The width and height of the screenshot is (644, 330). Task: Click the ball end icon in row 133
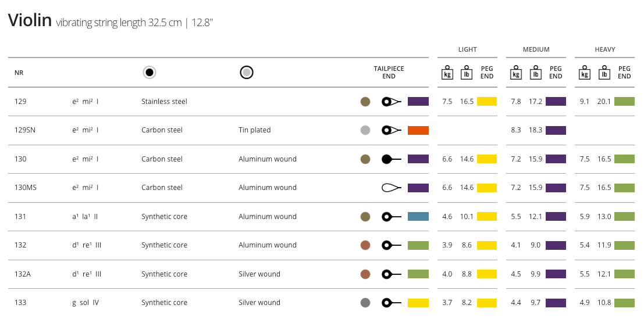click(391, 303)
